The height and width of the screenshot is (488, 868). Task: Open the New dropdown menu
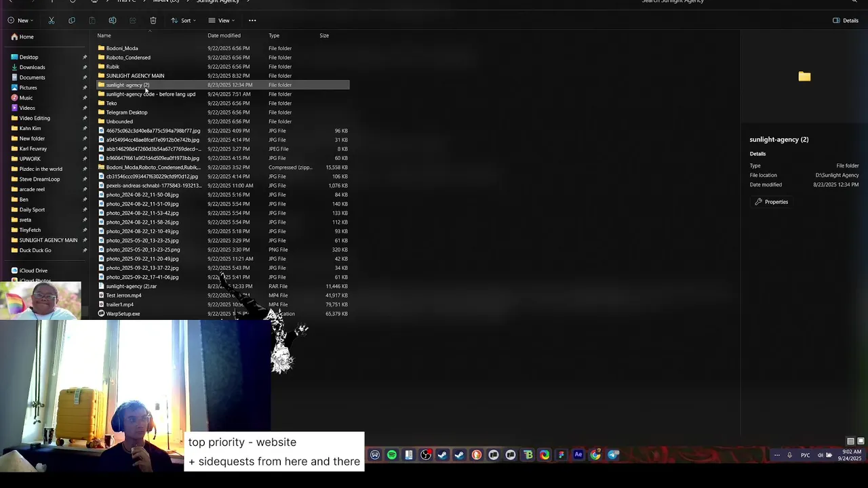(20, 20)
